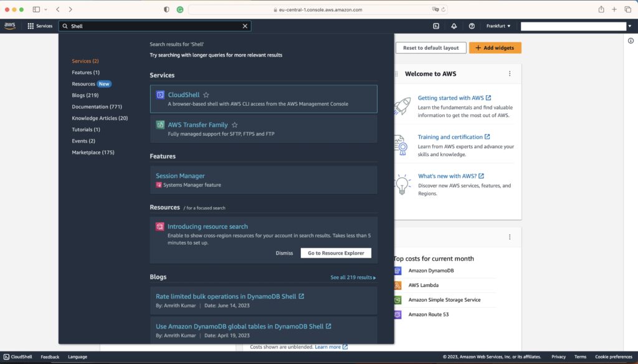638x364 pixels.
Task: Open the notifications bell
Action: click(x=454, y=26)
